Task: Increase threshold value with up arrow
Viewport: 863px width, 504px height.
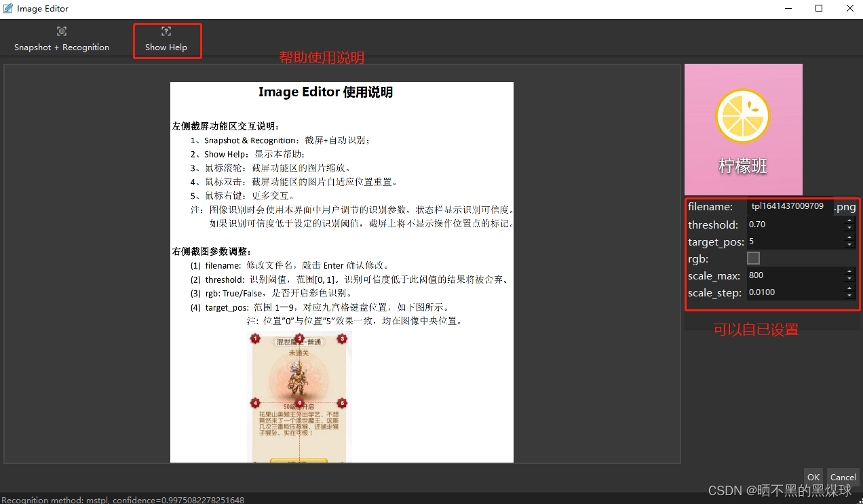Action: click(x=849, y=220)
